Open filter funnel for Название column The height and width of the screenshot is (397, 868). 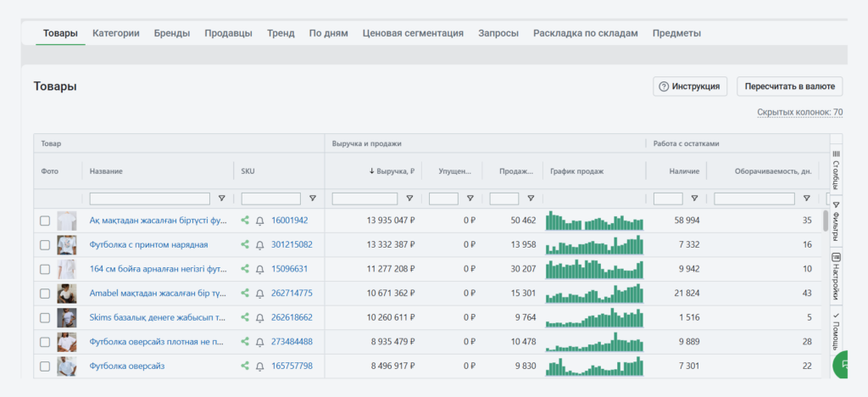[222, 198]
